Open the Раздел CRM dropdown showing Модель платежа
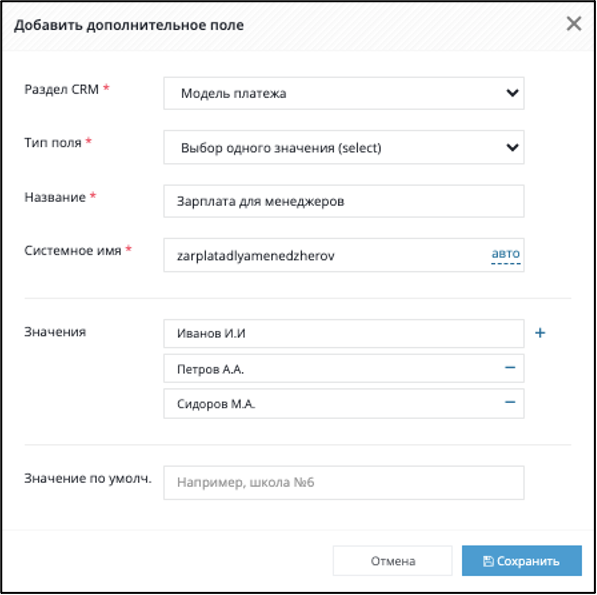Viewport: 597px width, 595px height. coord(344,93)
